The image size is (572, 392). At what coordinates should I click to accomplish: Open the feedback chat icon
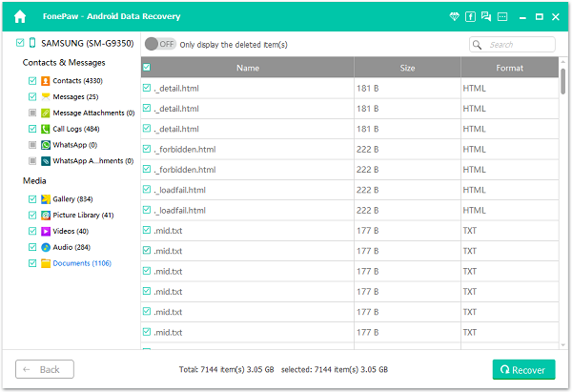[486, 16]
